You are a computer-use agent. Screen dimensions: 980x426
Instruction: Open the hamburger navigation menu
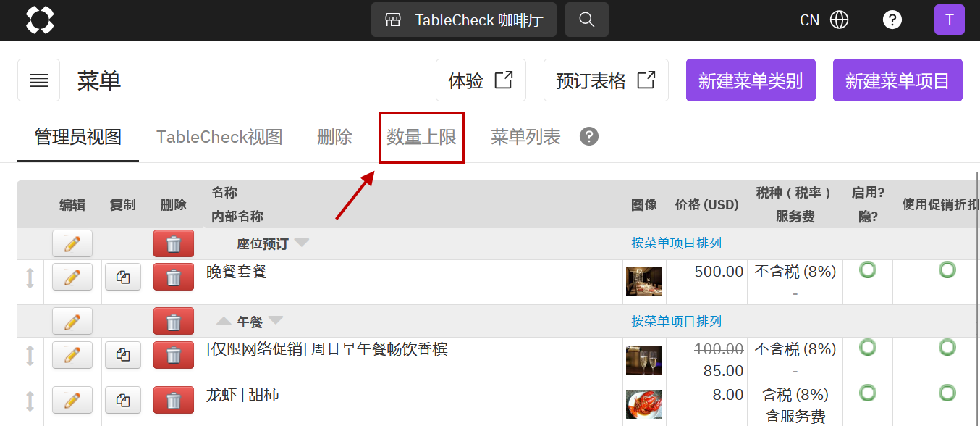(39, 80)
